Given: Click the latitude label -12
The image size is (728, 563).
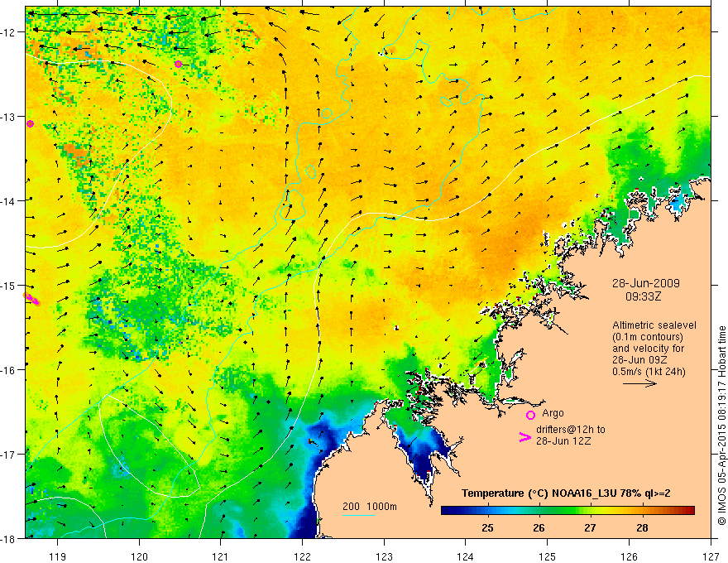Looking at the screenshot, I should click(x=9, y=32).
